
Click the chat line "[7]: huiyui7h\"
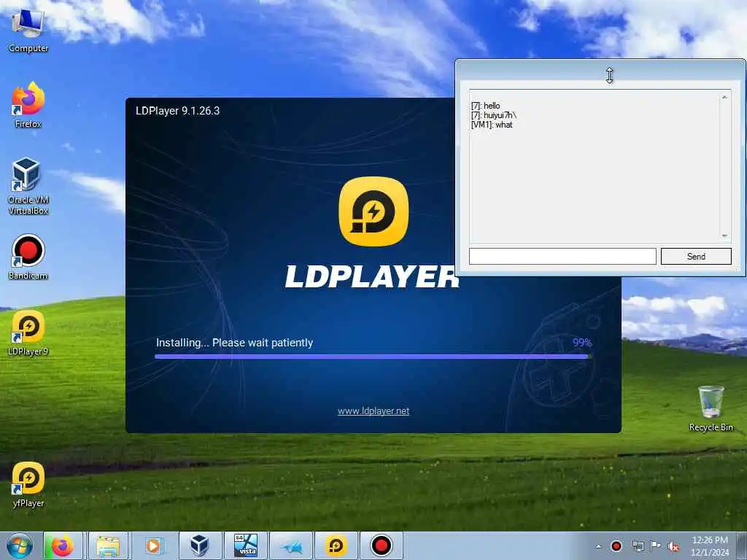(x=494, y=115)
